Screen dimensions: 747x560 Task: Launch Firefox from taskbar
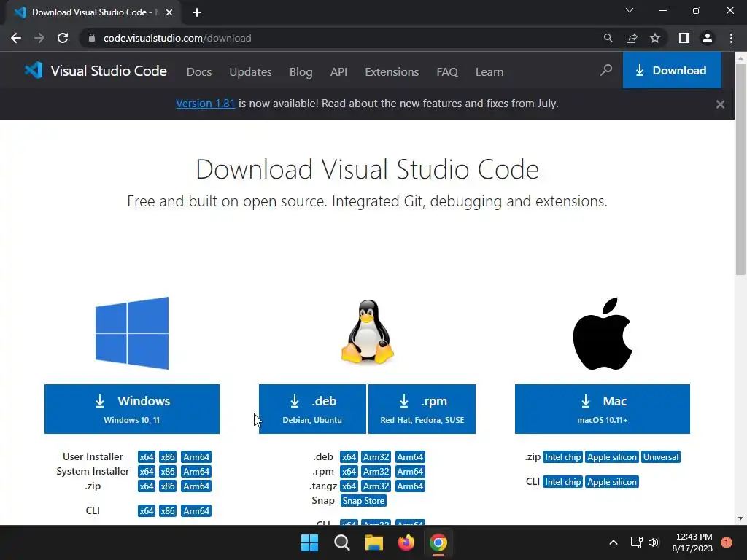(x=406, y=542)
